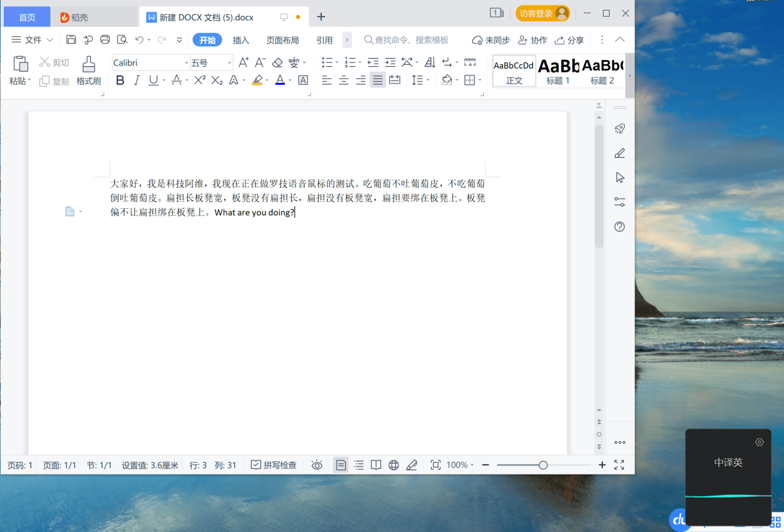
Task: Click the 访客登录 guest login button
Action: tap(542, 14)
